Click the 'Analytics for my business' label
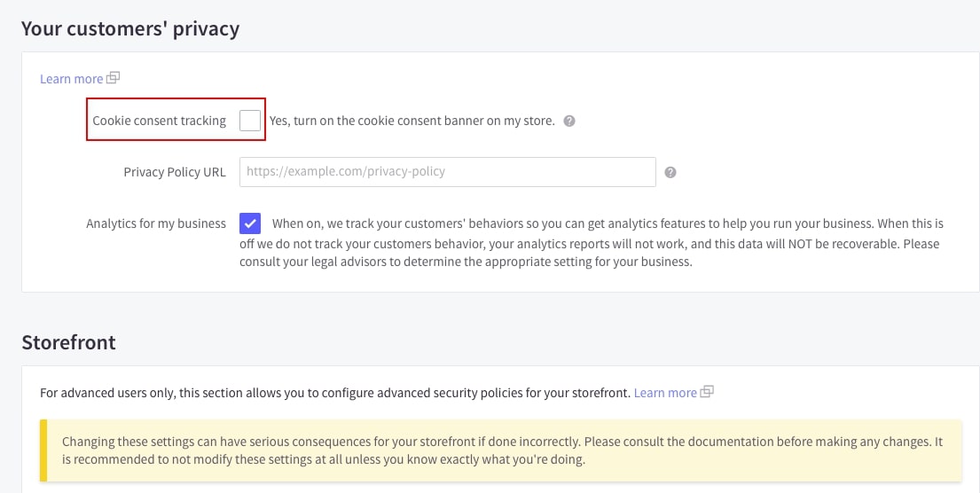 pos(156,223)
